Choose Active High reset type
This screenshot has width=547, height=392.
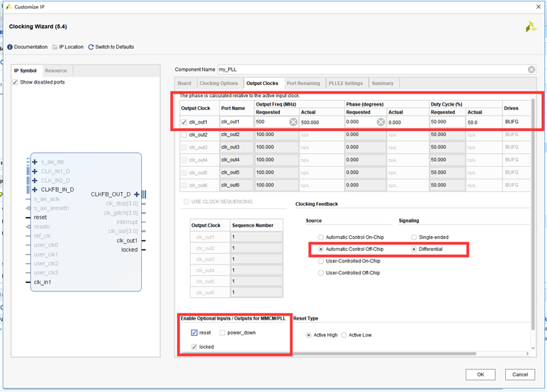pyautogui.click(x=308, y=335)
